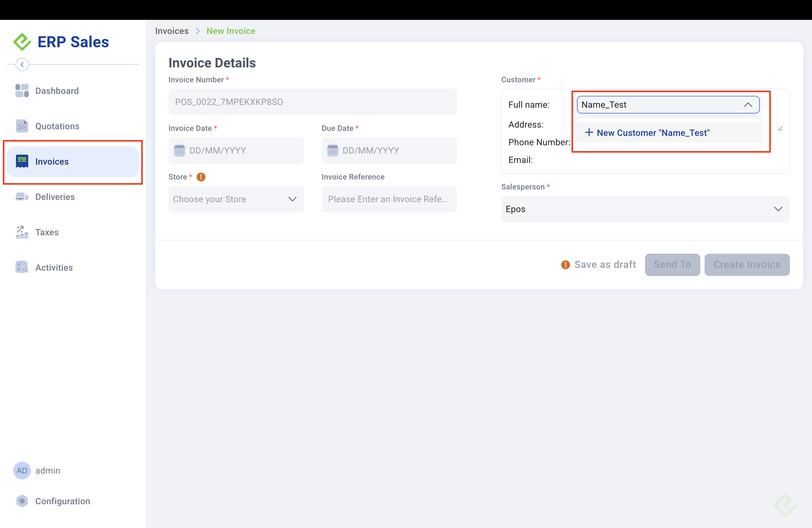Click the Full name: label
Screen dimensions: 812x528
point(529,105)
